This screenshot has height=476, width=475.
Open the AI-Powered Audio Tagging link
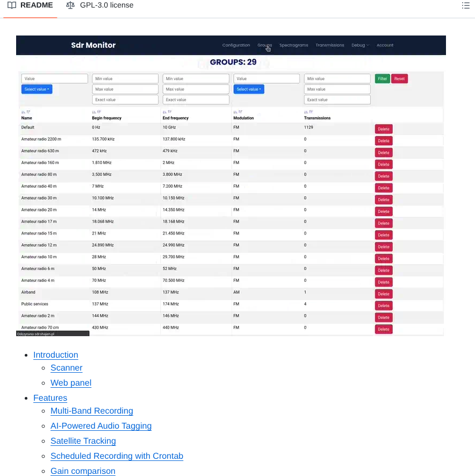coord(101,426)
